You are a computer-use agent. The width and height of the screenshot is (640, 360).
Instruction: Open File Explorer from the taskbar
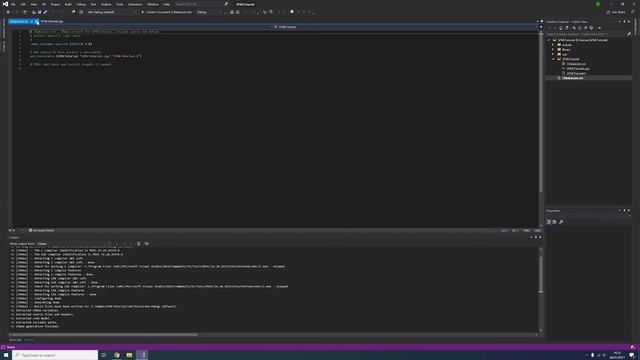(x=129, y=355)
